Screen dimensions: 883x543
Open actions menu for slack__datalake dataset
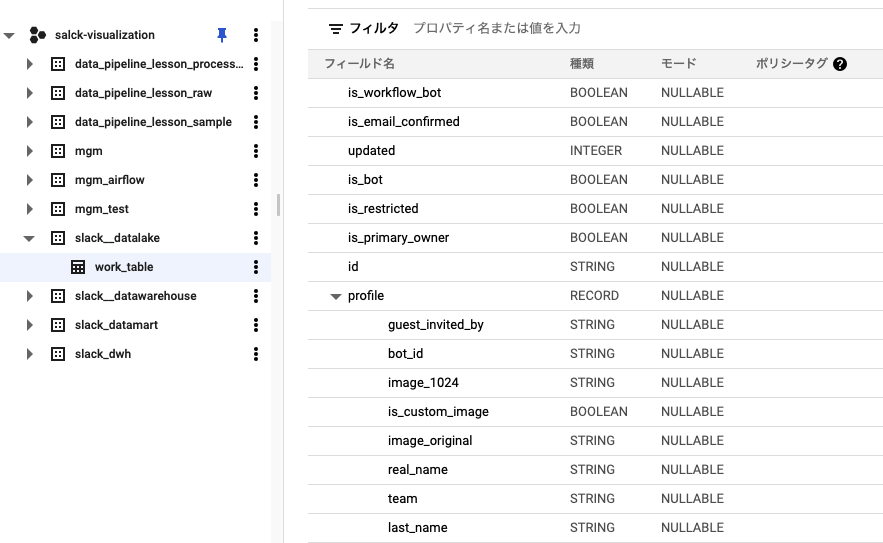256,238
